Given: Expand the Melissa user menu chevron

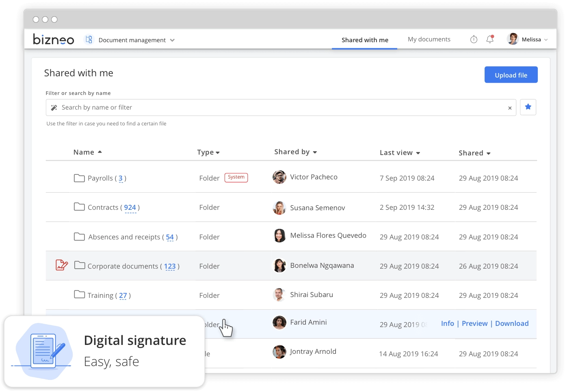Looking at the screenshot, I should coord(546,40).
